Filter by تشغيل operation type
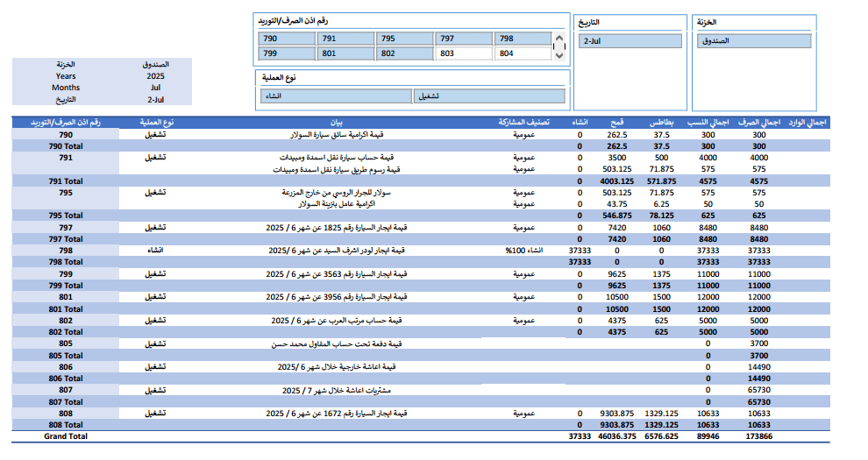 pos(489,96)
